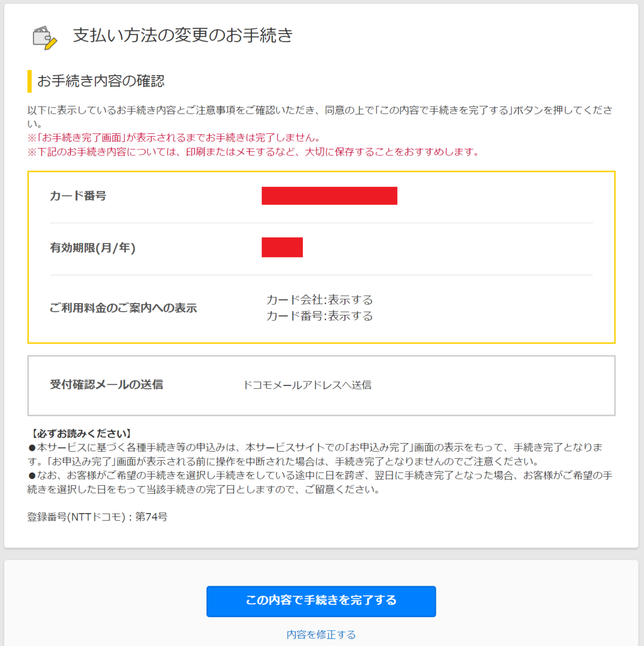Click the gray email notification box
The height and width of the screenshot is (646, 644).
(322, 385)
